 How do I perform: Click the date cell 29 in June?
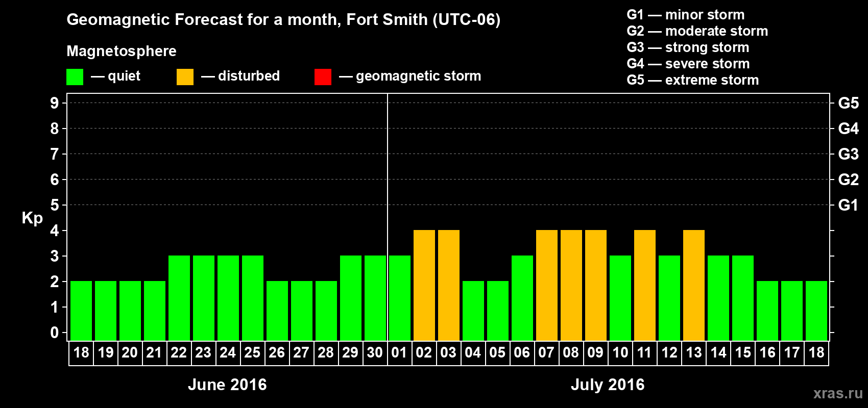pos(351,353)
